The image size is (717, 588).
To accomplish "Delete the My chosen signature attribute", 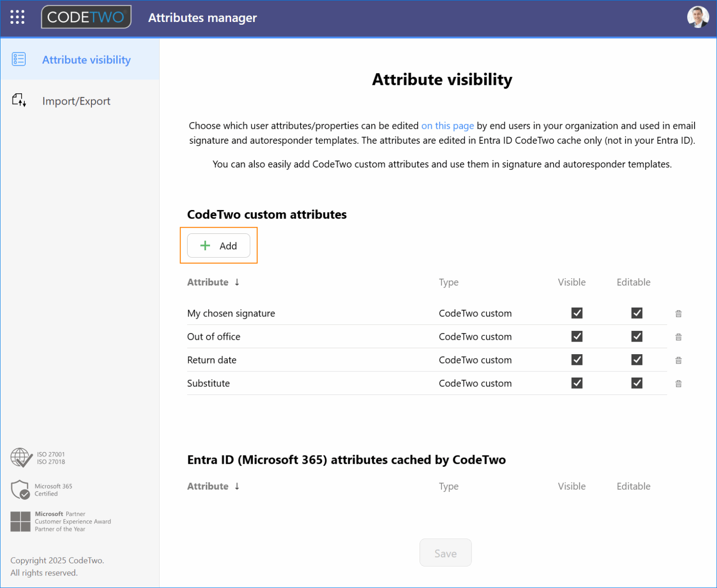I will point(678,314).
